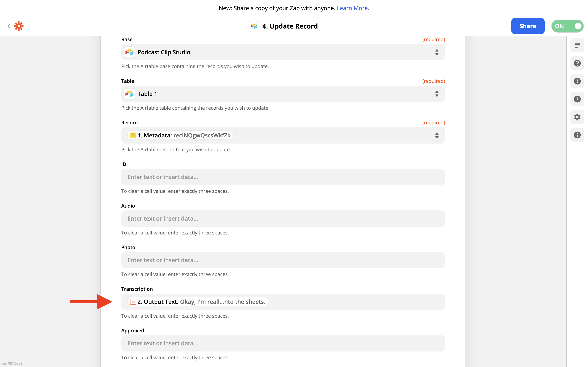Click into the Approved input field
Viewport: 588px width, 367px height.
(283, 344)
